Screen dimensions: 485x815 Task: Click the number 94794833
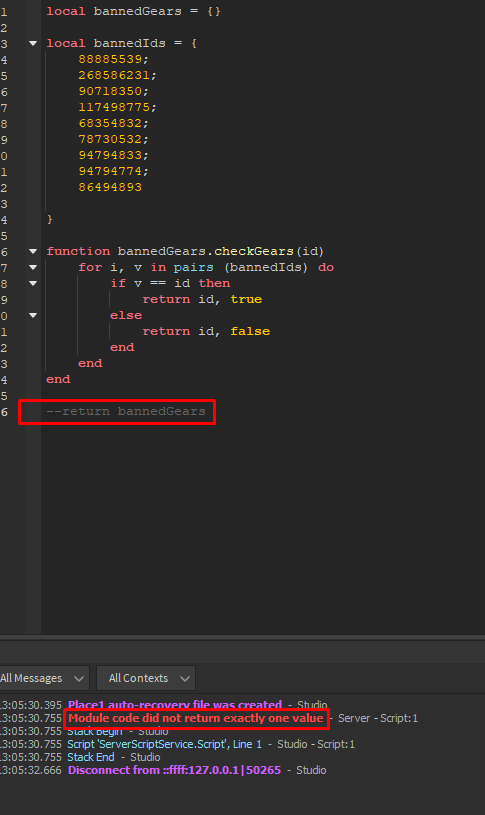click(x=110, y=155)
